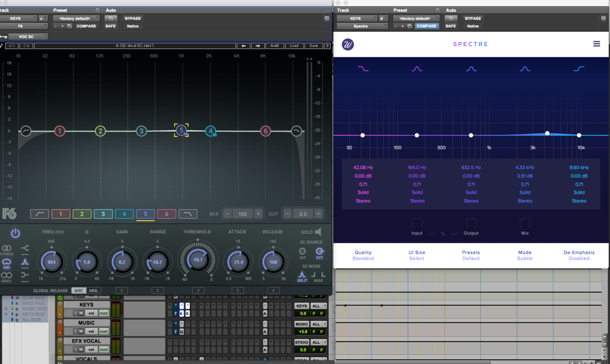The image size is (610, 364).
Task: Click COMPARE in the Spectre window
Action: coord(426,26)
